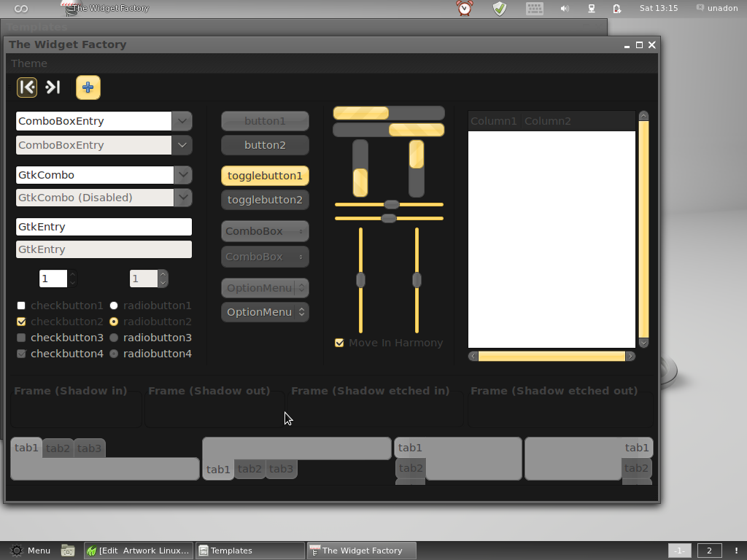
Task: Click the lower horizontal scale slider handle
Action: pos(389,219)
